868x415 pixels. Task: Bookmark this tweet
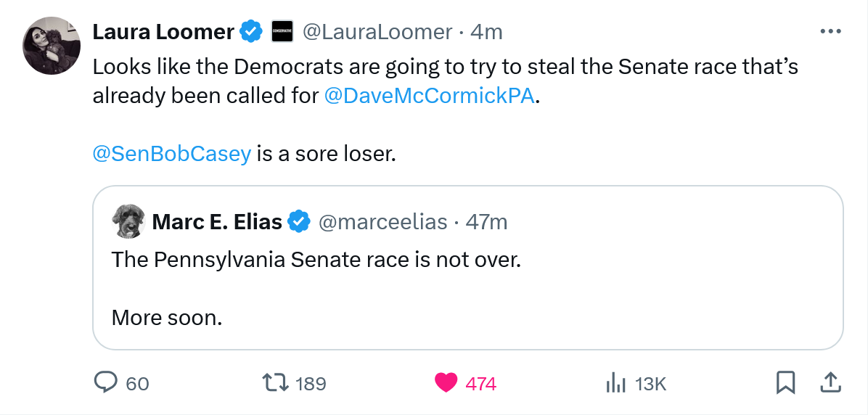[x=785, y=382]
